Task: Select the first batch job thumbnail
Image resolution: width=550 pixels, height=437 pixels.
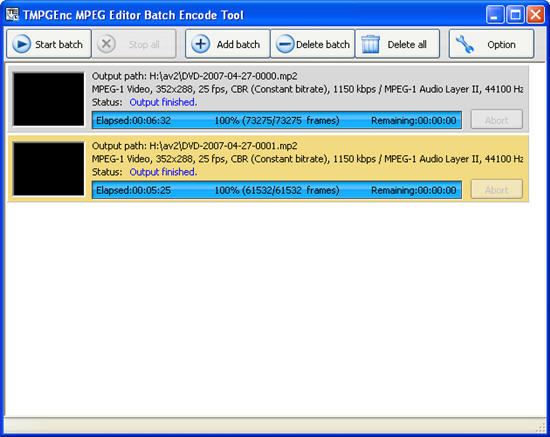Action: click(x=49, y=99)
